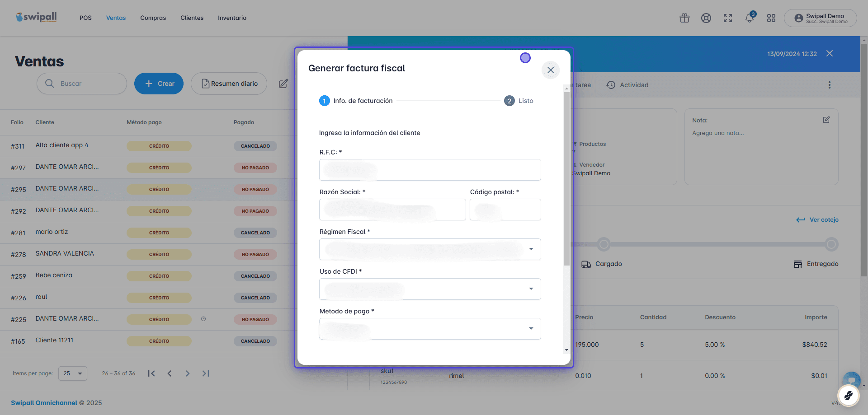Open the Uso de CFDI dropdown
Image resolution: width=868 pixels, height=415 pixels.
point(430,289)
